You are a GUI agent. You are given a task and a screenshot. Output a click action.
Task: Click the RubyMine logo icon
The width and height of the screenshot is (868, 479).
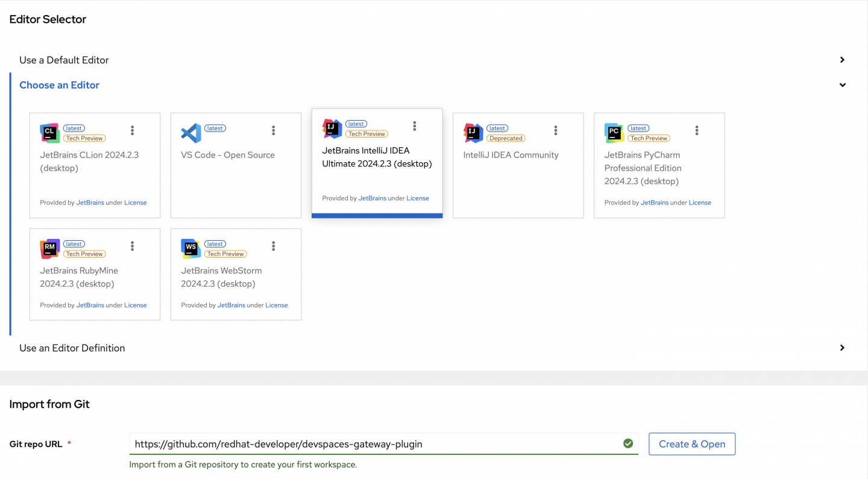[x=49, y=249]
